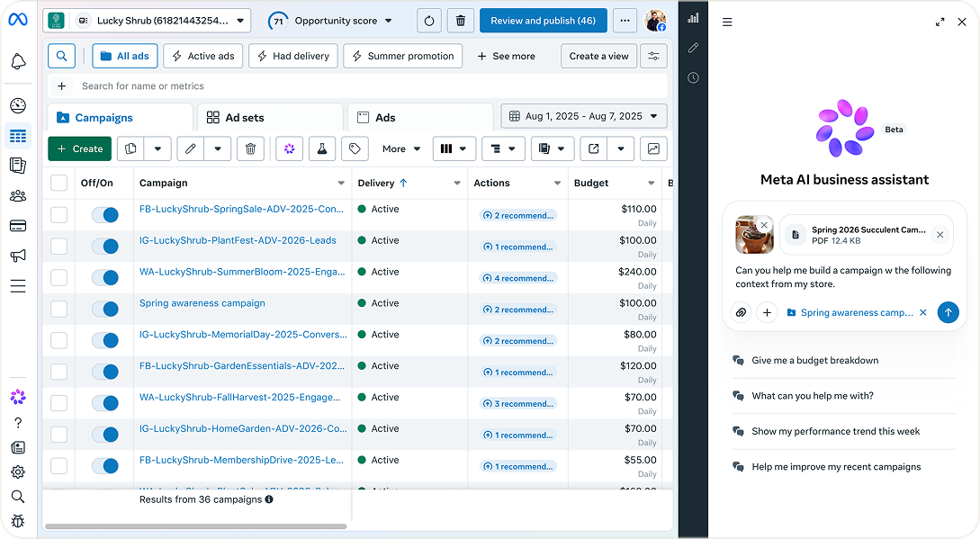Click the Meta AI sparkle toolbar icon

click(290, 148)
